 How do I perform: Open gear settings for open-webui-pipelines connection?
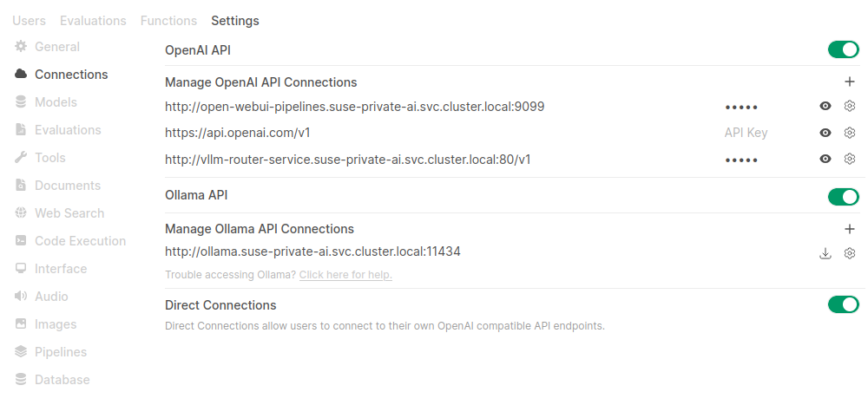point(850,106)
